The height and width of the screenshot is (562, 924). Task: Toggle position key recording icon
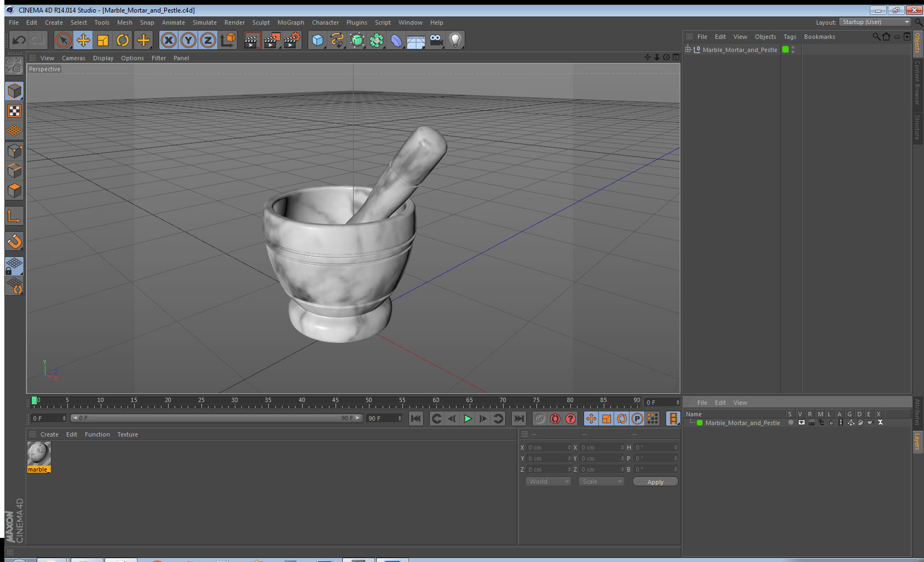coord(591,418)
